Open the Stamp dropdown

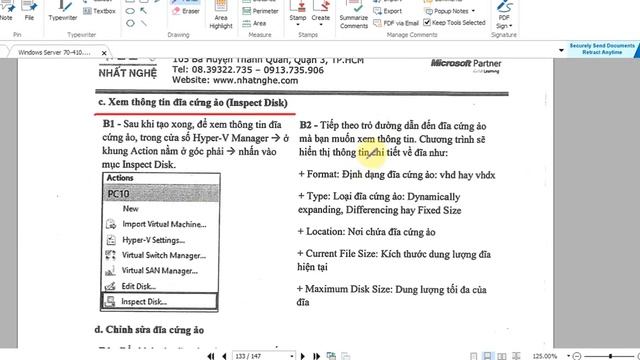298,25
